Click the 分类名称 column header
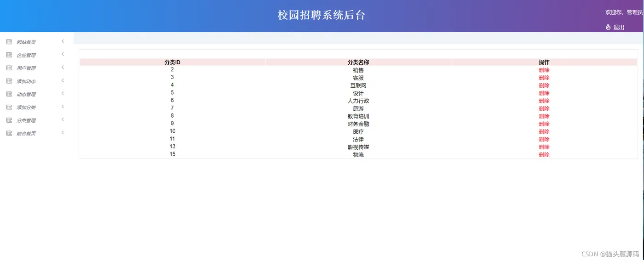Screen dimensions: 644x260 (358, 62)
